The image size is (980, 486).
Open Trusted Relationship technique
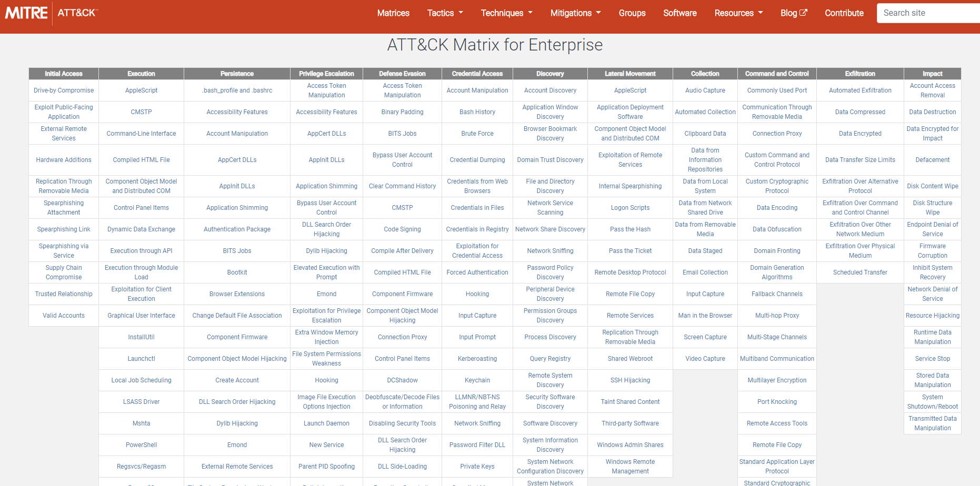64,294
